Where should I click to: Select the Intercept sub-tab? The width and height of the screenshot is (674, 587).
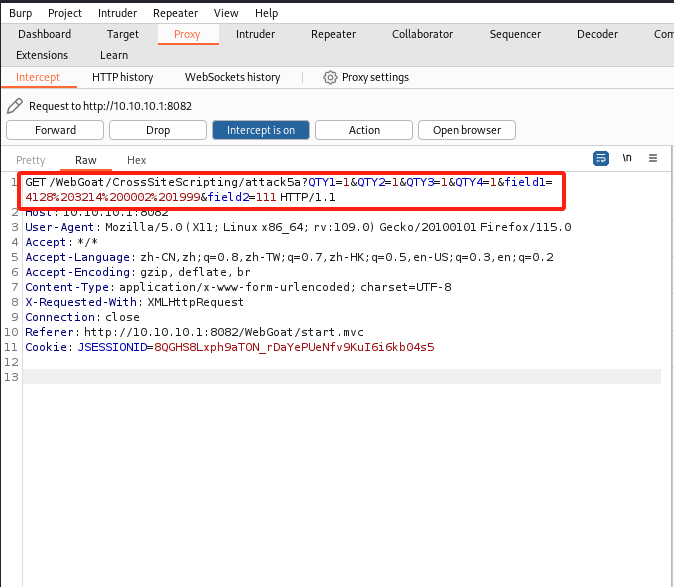38,77
